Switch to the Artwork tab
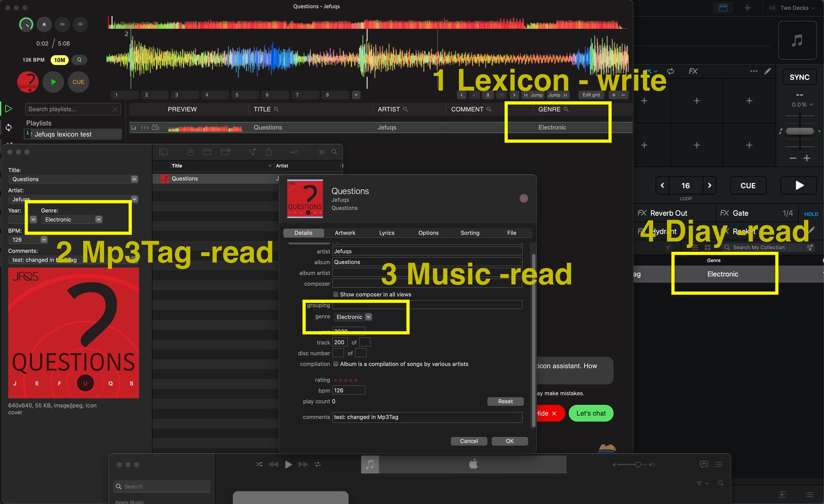This screenshot has height=504, width=824. (345, 233)
